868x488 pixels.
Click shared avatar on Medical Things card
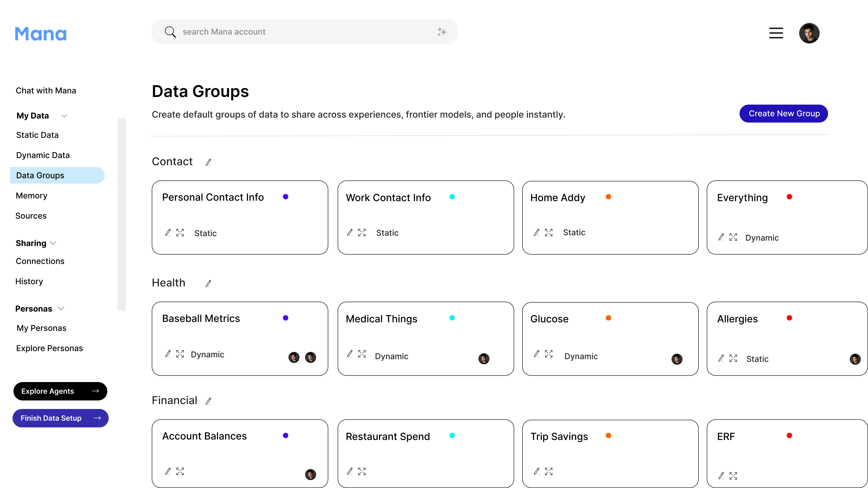pos(484,359)
